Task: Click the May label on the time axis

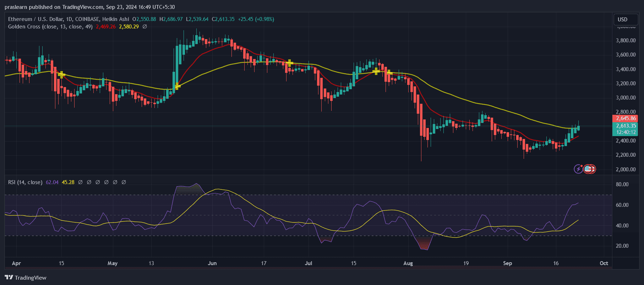Action: click(113, 263)
